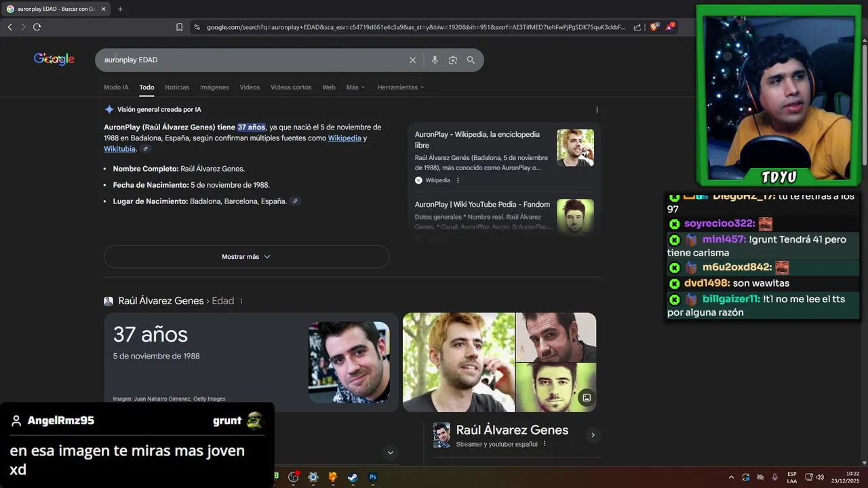Image resolution: width=868 pixels, height=488 pixels.
Task: Open the volume control in the system tray
Action: tap(820, 477)
